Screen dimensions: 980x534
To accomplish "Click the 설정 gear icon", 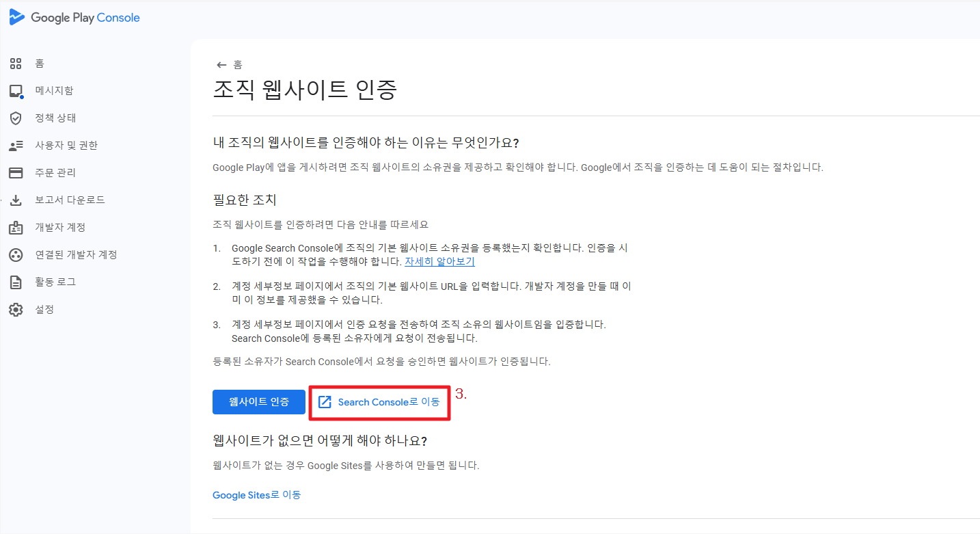I will (x=16, y=310).
